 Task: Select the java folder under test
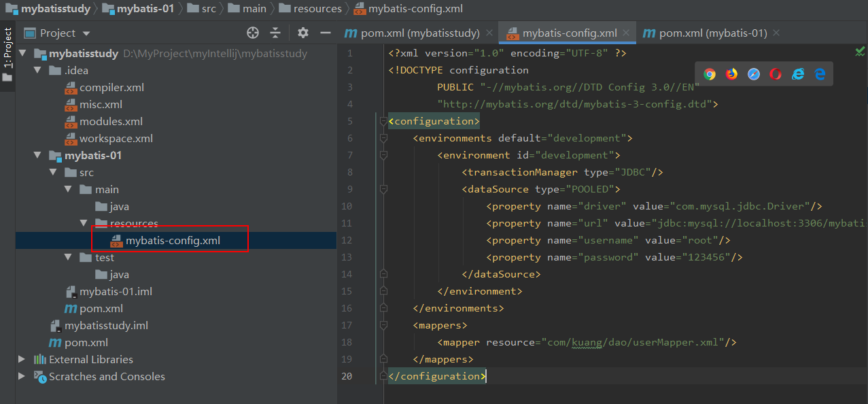tap(119, 274)
